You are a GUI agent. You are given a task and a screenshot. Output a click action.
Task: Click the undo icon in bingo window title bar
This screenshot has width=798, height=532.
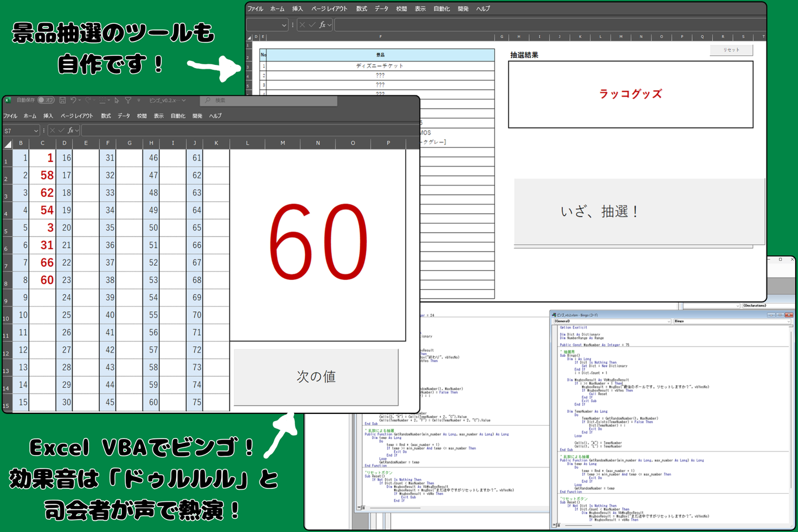[73, 100]
